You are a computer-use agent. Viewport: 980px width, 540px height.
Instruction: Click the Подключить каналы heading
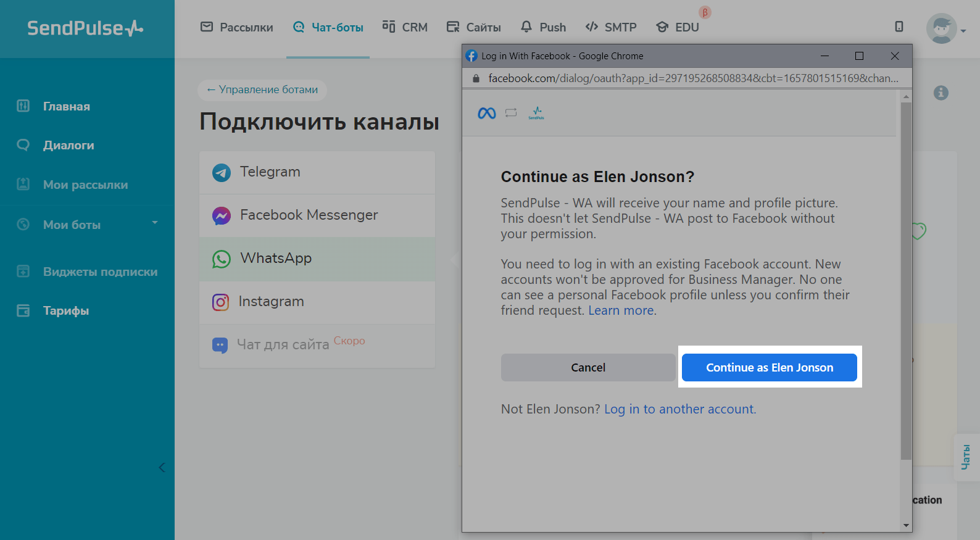(x=320, y=122)
